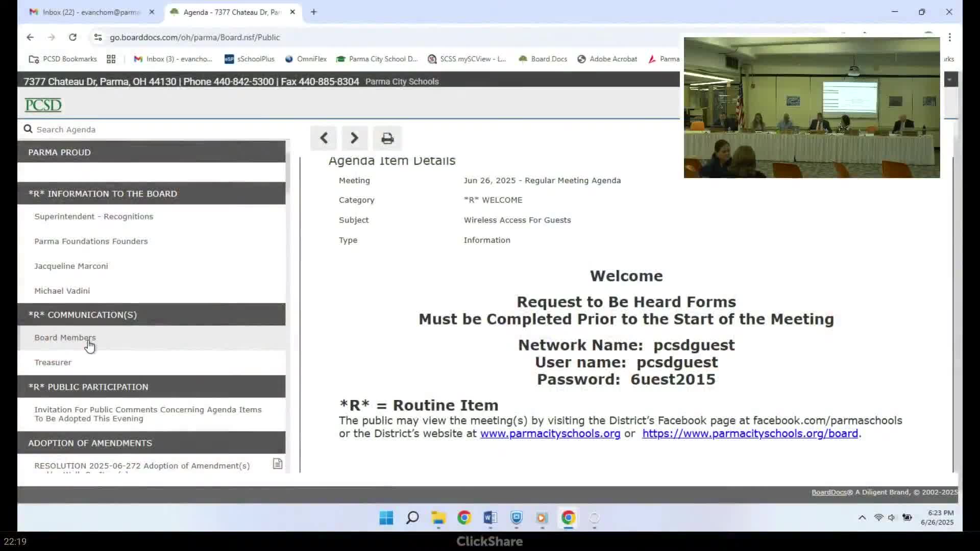This screenshot has width=980, height=551.
Task: Click the print agenda icon
Action: (387, 138)
